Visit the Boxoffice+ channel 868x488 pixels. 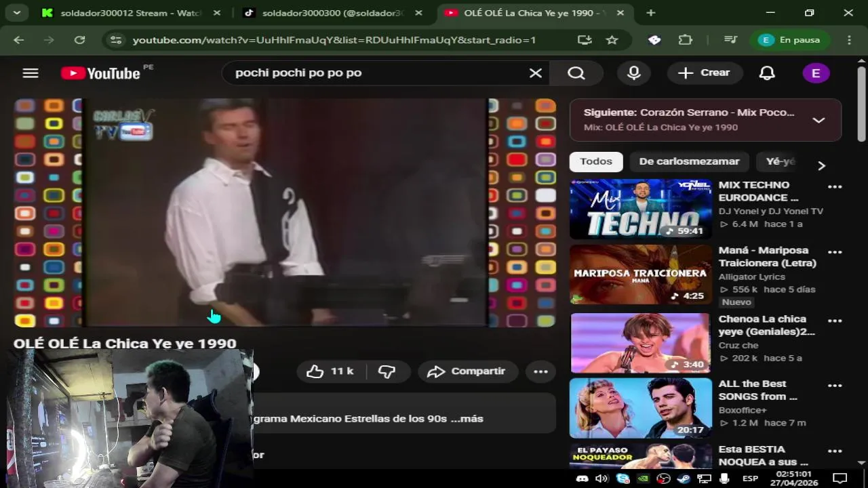tap(742, 410)
